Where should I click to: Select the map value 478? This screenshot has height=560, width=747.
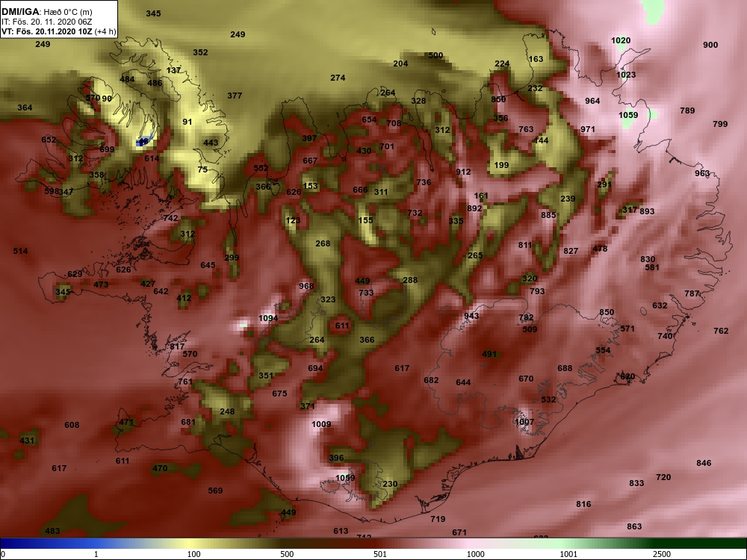(600, 249)
